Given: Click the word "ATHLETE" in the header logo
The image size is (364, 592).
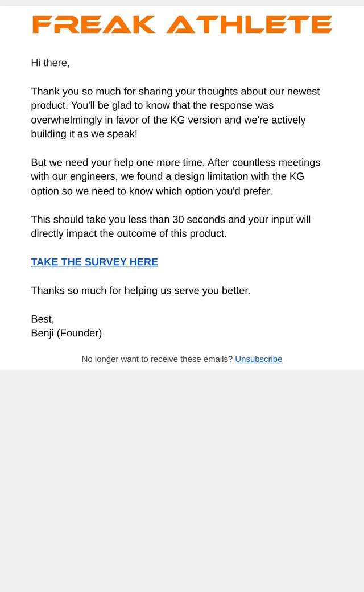Looking at the screenshot, I should [249, 24].
